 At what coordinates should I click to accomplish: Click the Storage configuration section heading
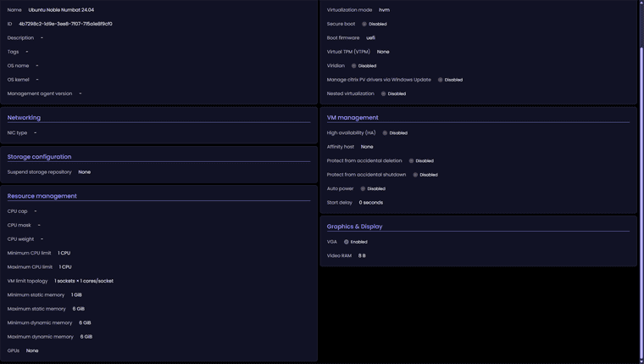tap(40, 157)
